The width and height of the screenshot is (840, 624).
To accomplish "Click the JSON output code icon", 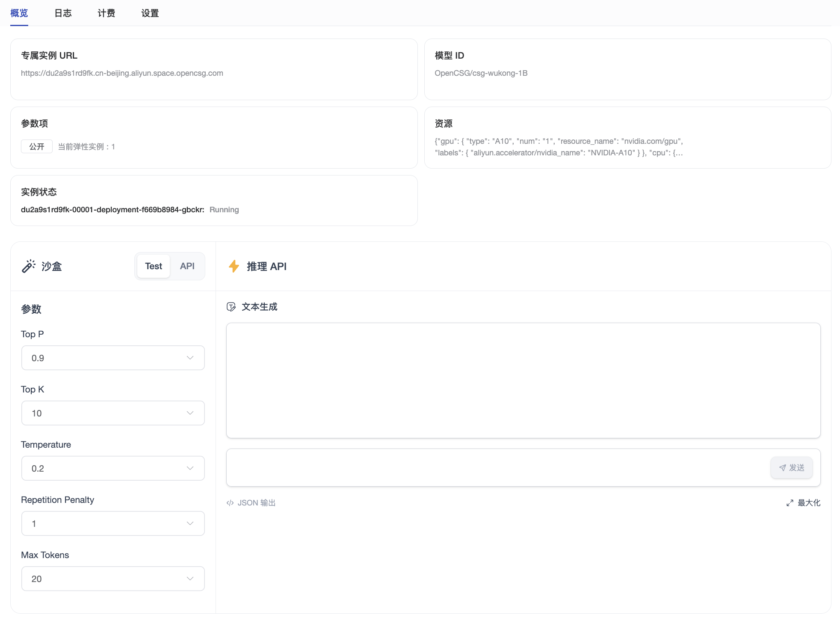I will [x=230, y=503].
